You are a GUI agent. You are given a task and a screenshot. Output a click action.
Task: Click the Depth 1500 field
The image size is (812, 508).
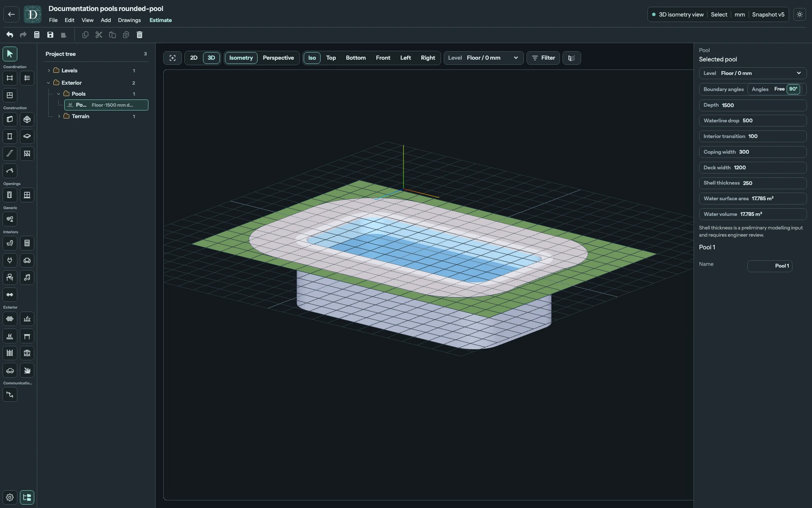tap(752, 105)
